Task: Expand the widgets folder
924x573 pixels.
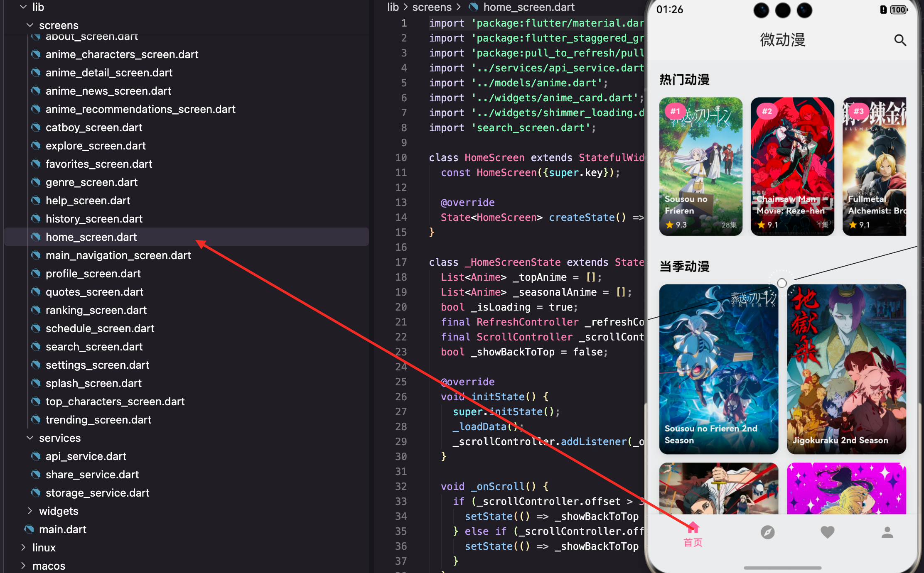Action: click(x=30, y=511)
